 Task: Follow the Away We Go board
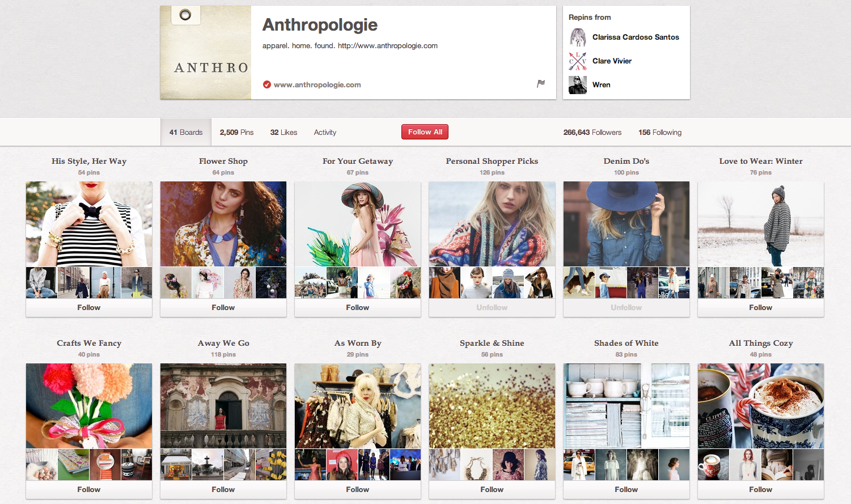223,489
